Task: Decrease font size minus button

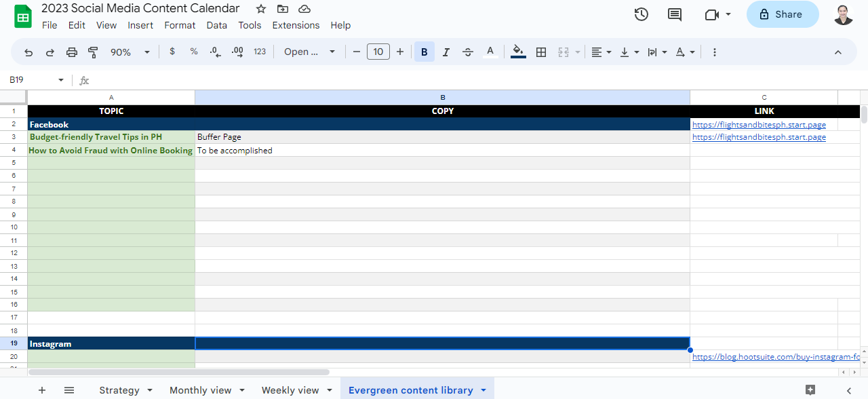Action: (357, 52)
